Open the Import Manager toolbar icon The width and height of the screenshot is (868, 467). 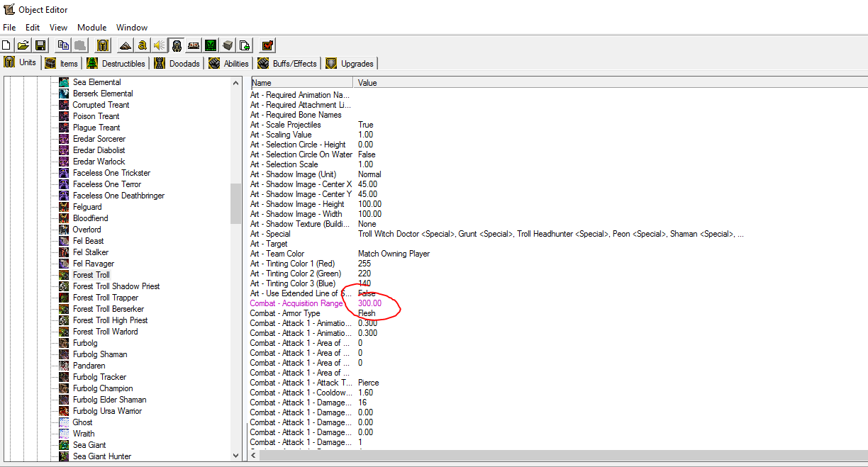coord(245,45)
